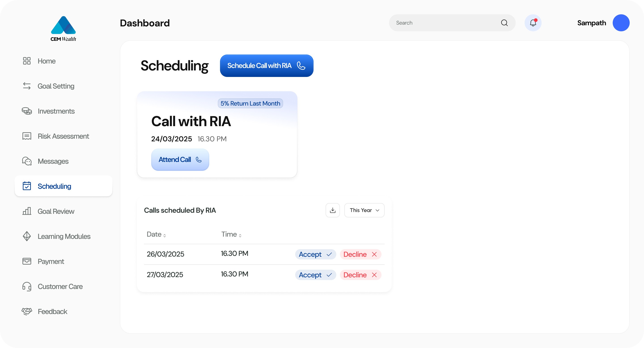Click the Payment wallet icon
Screen dimensions: 644x348
coord(27,261)
